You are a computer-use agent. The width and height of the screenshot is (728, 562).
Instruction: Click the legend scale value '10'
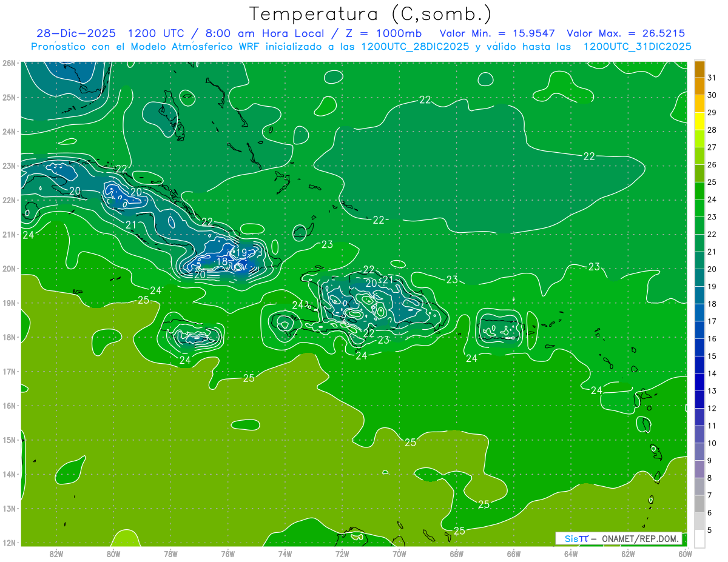point(712,443)
